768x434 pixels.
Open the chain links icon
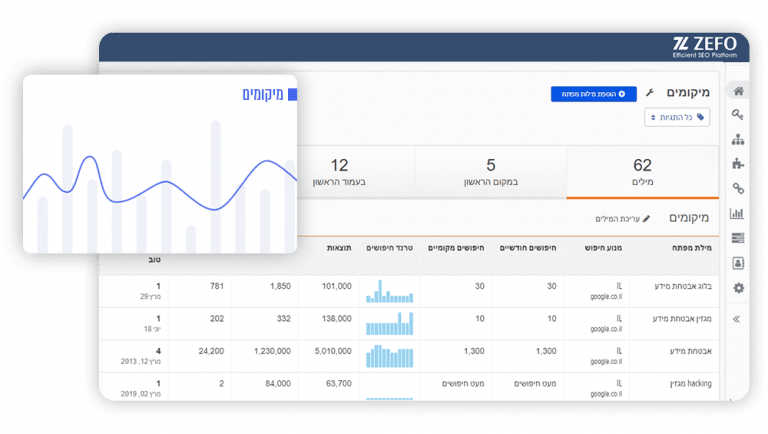click(x=738, y=188)
